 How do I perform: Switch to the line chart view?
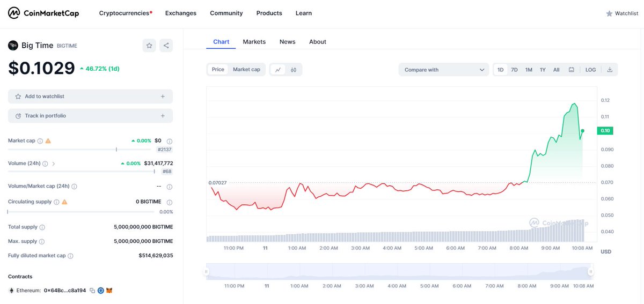tap(278, 70)
